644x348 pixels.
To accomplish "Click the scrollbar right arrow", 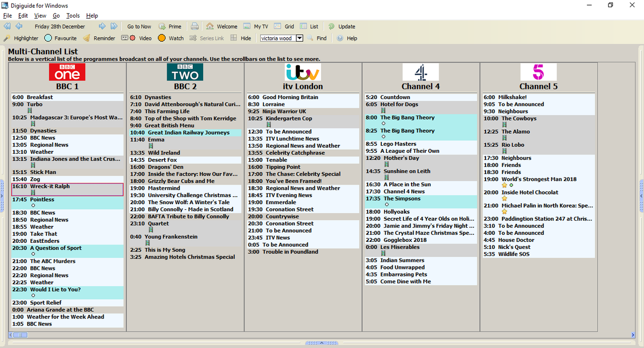I will (633, 335).
